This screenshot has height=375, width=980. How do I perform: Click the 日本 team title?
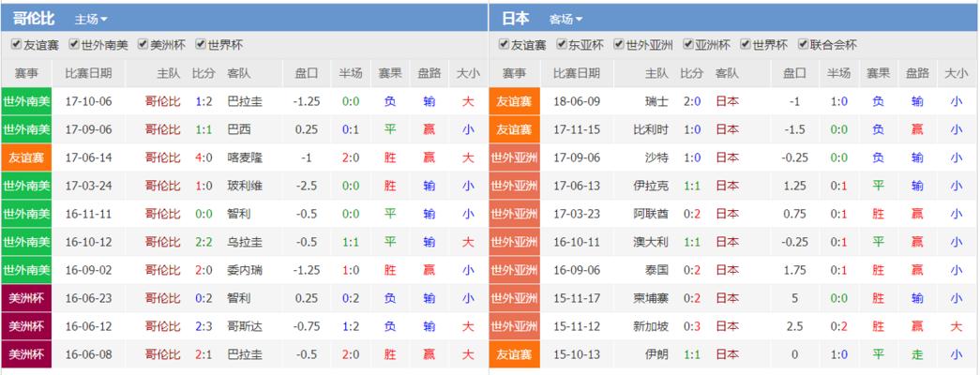(516, 19)
